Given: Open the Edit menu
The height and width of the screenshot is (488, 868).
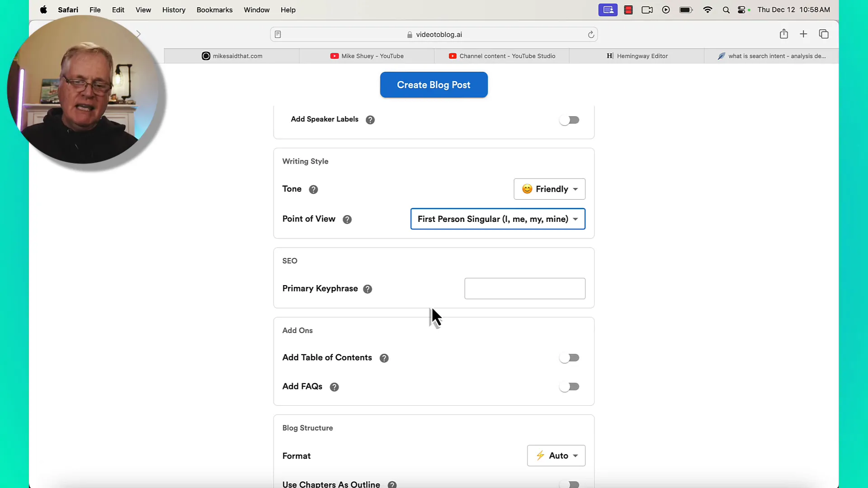Looking at the screenshot, I should [118, 9].
